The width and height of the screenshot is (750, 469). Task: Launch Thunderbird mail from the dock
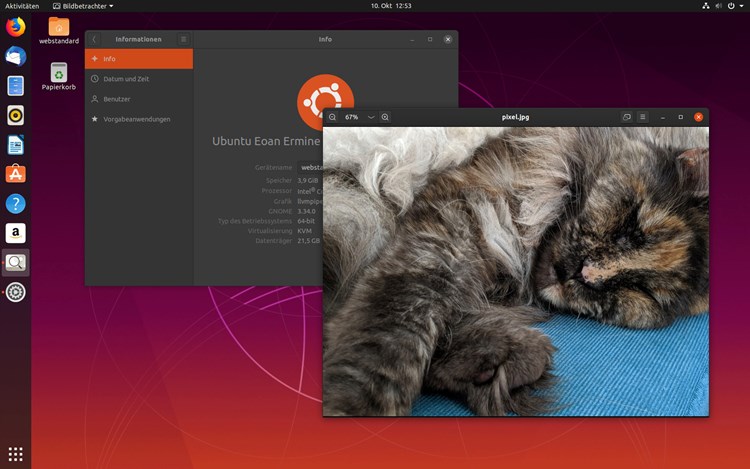click(x=15, y=56)
